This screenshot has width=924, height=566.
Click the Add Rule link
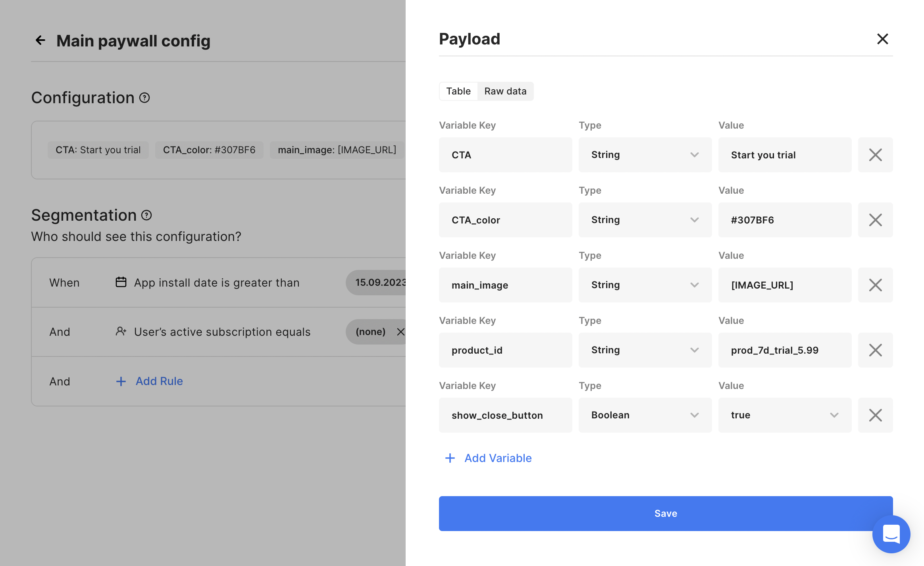(159, 381)
